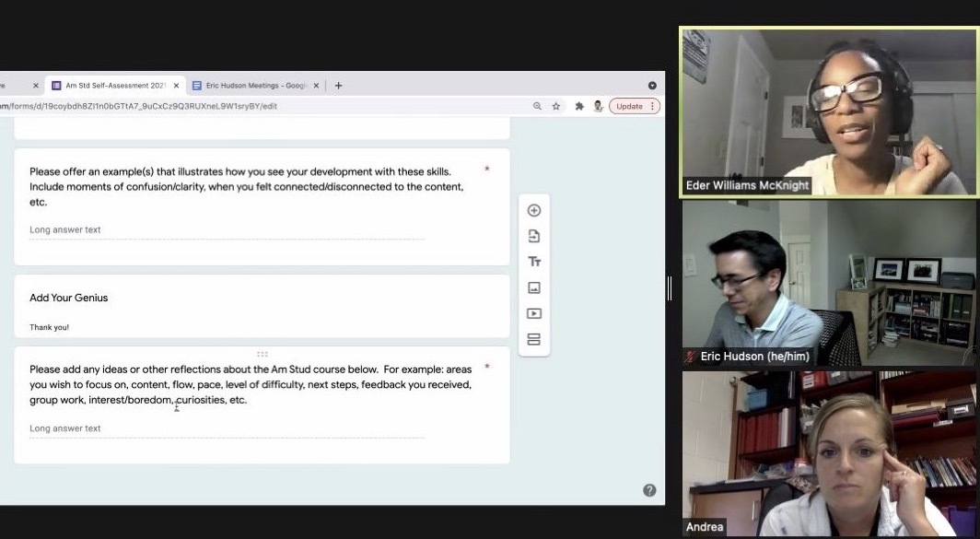Screen dimensions: 980x539
Task: Click the zoom magnifier icon in address bar
Action: (x=537, y=106)
